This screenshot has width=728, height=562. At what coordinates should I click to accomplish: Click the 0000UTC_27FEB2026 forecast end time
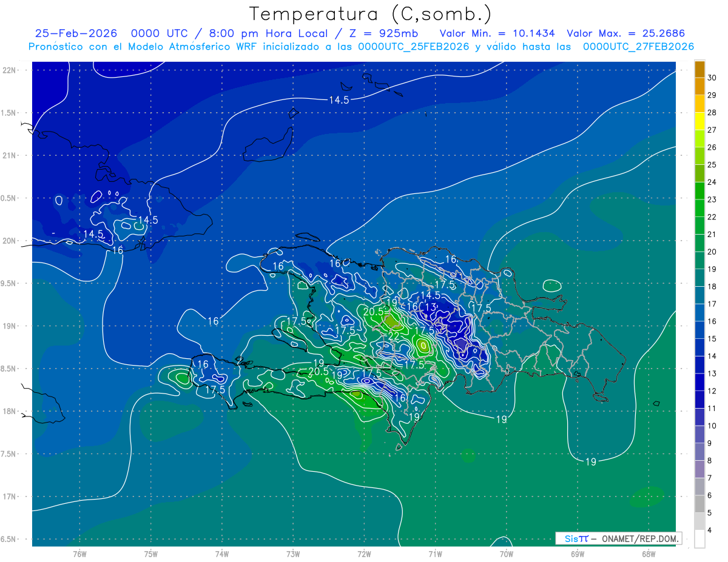[638, 47]
